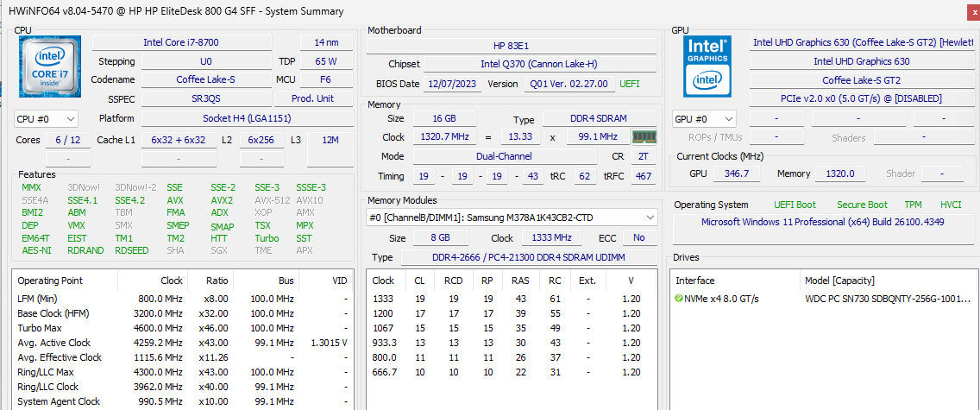Image resolution: width=980 pixels, height=410 pixels.
Task: Click the Intel UHD Graphics 630 GPU name field
Action: (861, 61)
